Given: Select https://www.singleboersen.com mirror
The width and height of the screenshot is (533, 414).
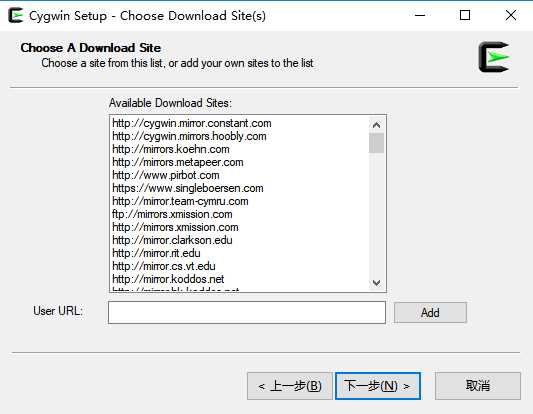Looking at the screenshot, I should pyautogui.click(x=188, y=188).
